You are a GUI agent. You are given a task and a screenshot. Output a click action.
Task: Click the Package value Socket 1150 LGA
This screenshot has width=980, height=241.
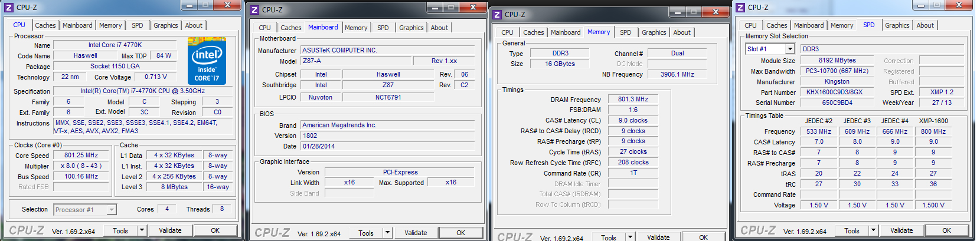pos(115,66)
